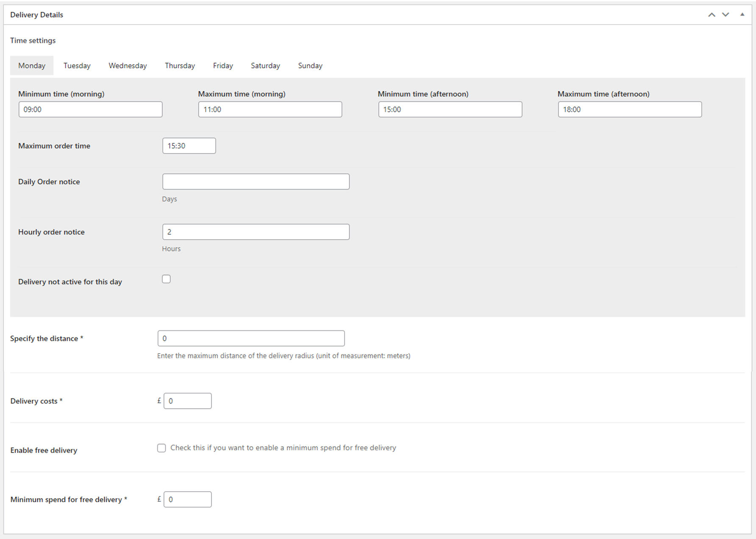756x539 pixels.
Task: Click the Maximum time (morning) field
Action: point(270,109)
